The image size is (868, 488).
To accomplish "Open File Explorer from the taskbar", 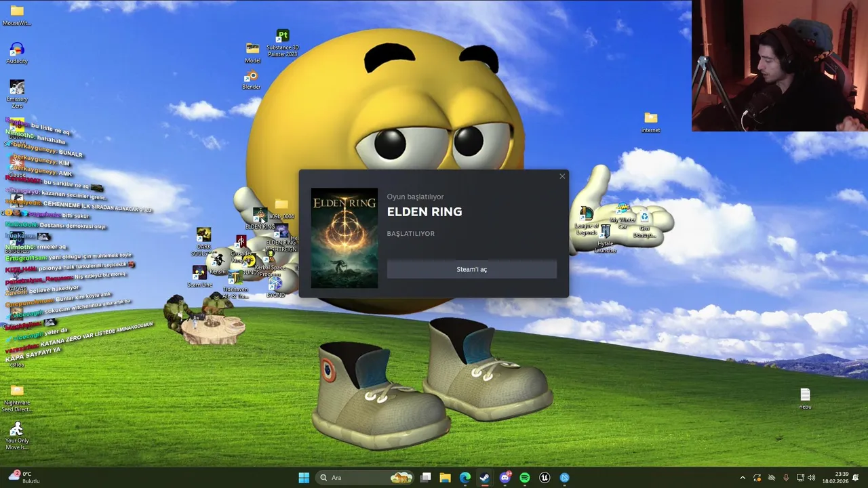I will point(445,478).
